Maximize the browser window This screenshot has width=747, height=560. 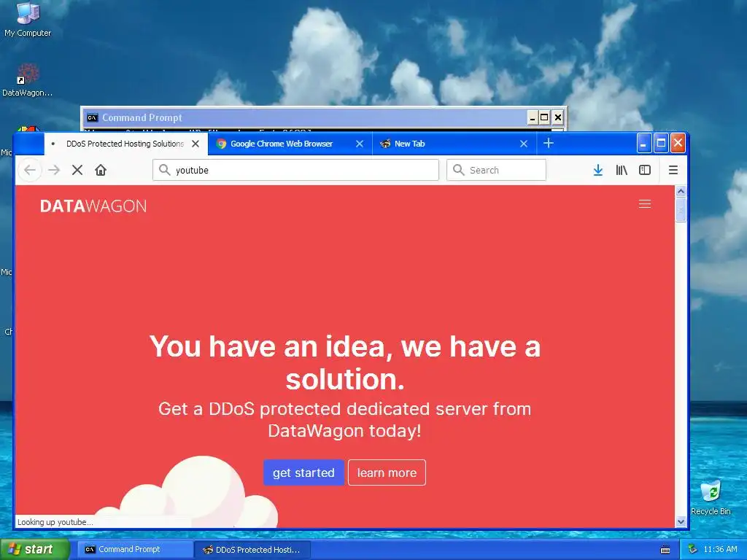click(x=661, y=144)
